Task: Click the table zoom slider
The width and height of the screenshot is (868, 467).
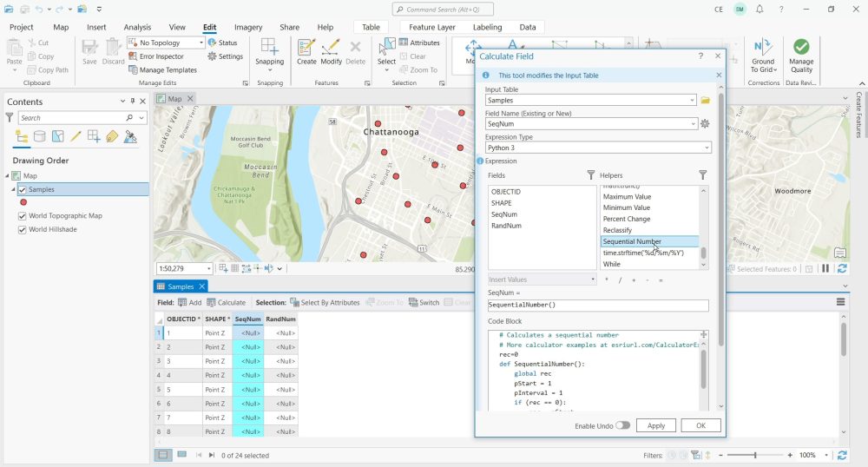Action: 755,455
